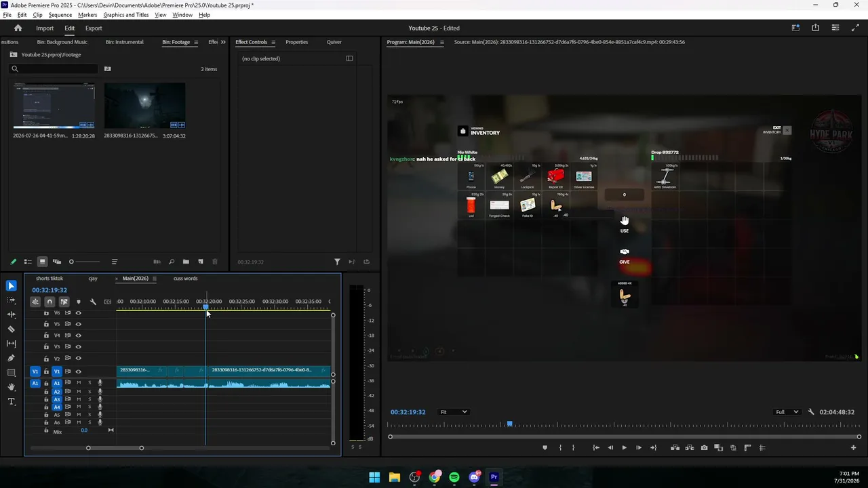The height and width of the screenshot is (488, 868).
Task: Select the Rectangle tool
Action: pyautogui.click(x=12, y=373)
